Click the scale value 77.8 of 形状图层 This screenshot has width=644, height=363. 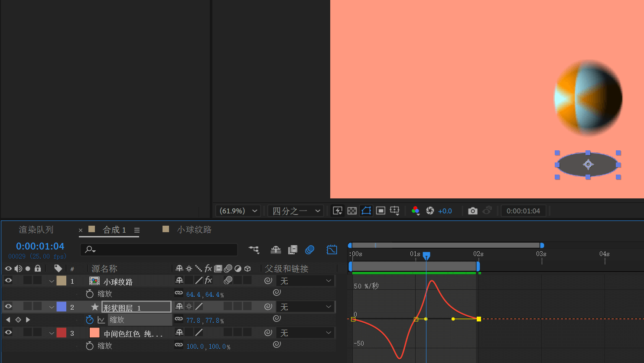(x=193, y=321)
